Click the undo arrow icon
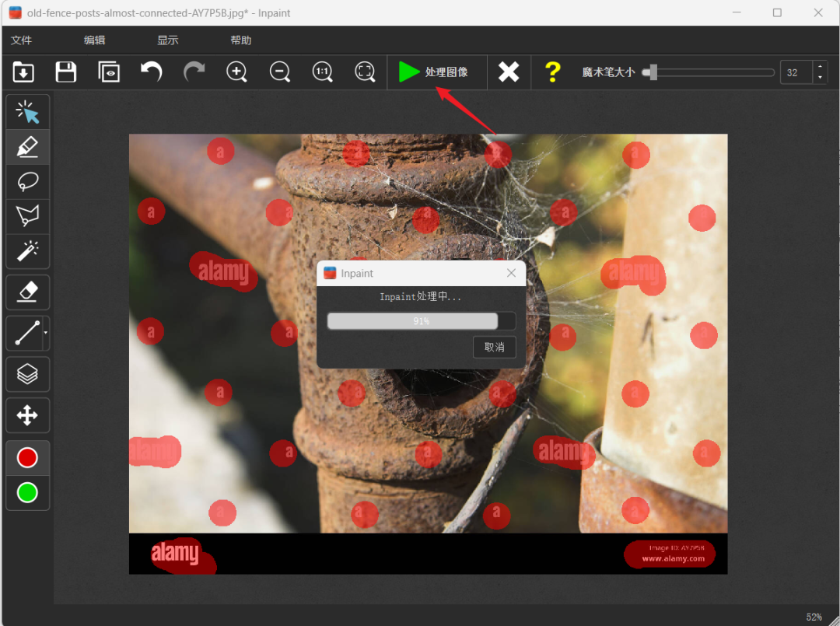The width and height of the screenshot is (840, 626). pos(151,72)
